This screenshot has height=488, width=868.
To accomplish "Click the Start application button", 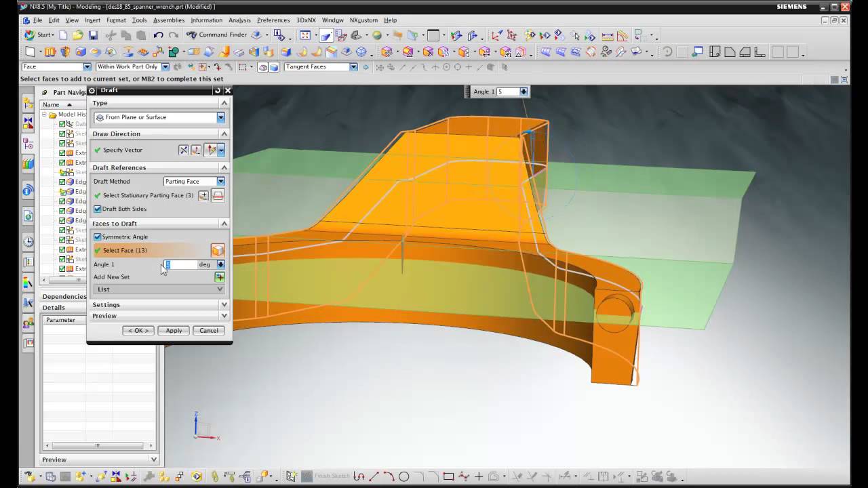I will 39,35.
